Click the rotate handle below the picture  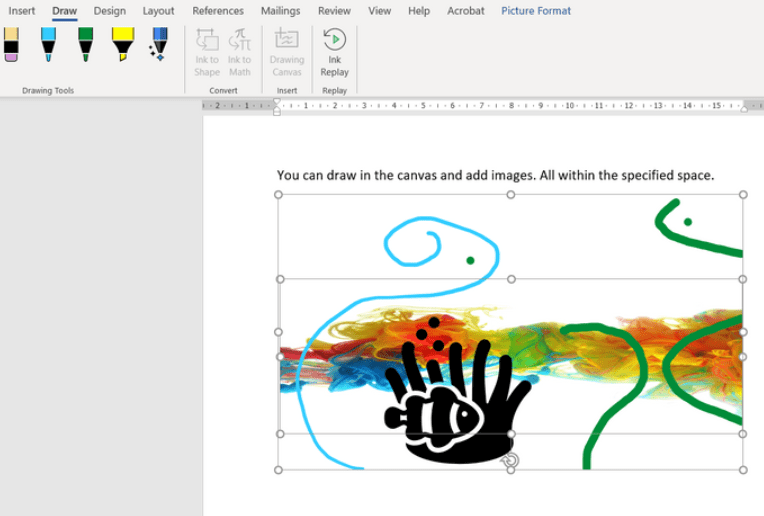[x=510, y=460]
